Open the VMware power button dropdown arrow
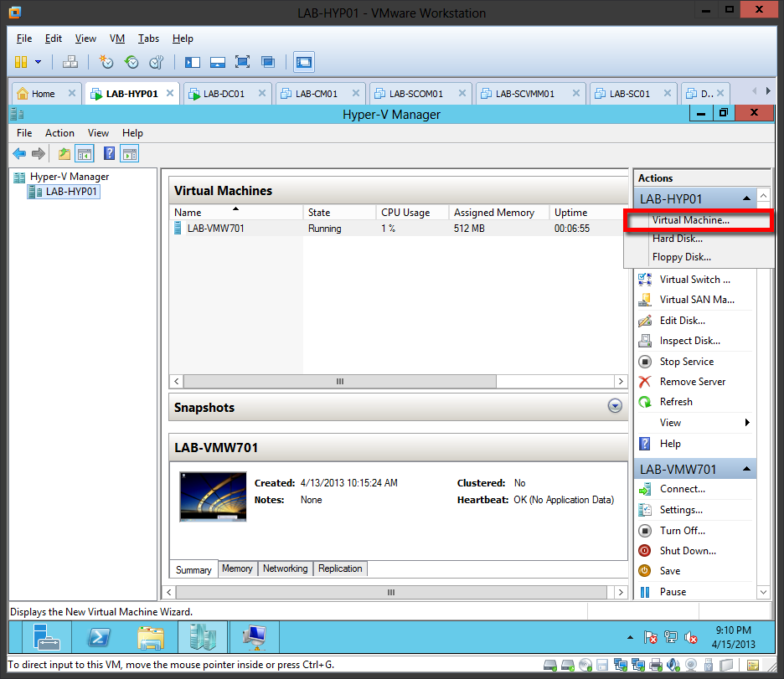 coord(38,62)
